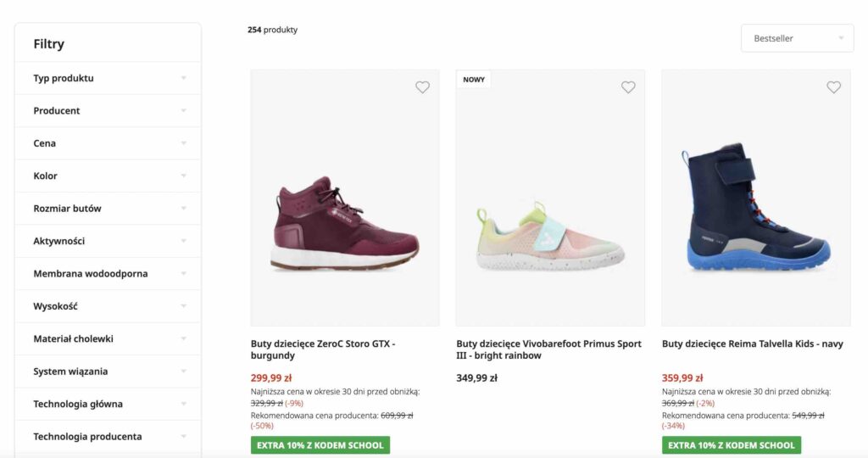Add ZeroC Storo GTX to wishlist
The image size is (868, 458).
click(x=422, y=87)
